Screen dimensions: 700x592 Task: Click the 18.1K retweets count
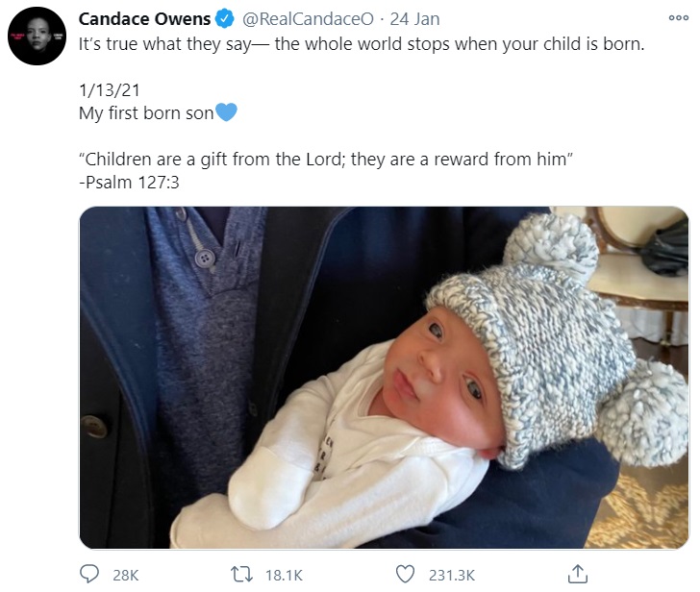(x=284, y=575)
